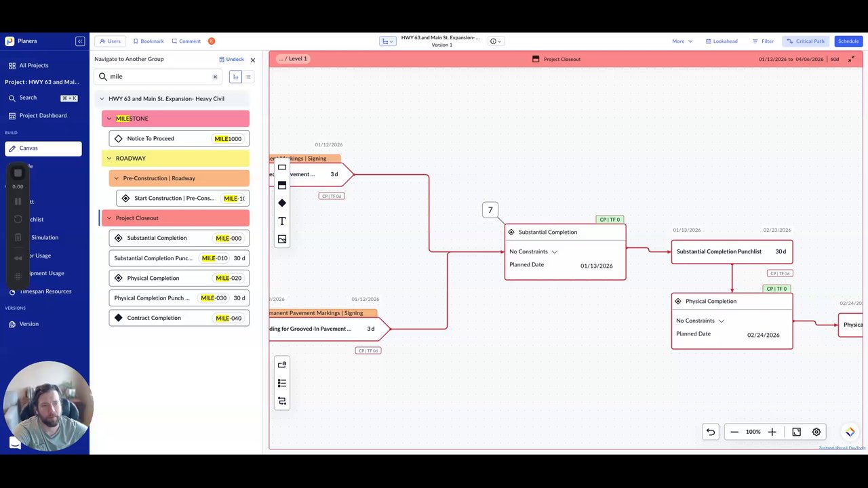Select Start Construction | Pre-Cons item
This screenshot has width=868, height=488.
(182, 199)
